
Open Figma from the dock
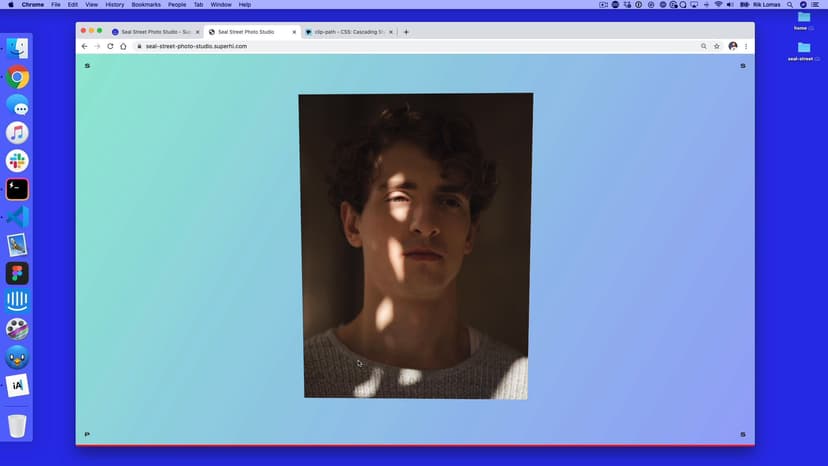point(17,273)
